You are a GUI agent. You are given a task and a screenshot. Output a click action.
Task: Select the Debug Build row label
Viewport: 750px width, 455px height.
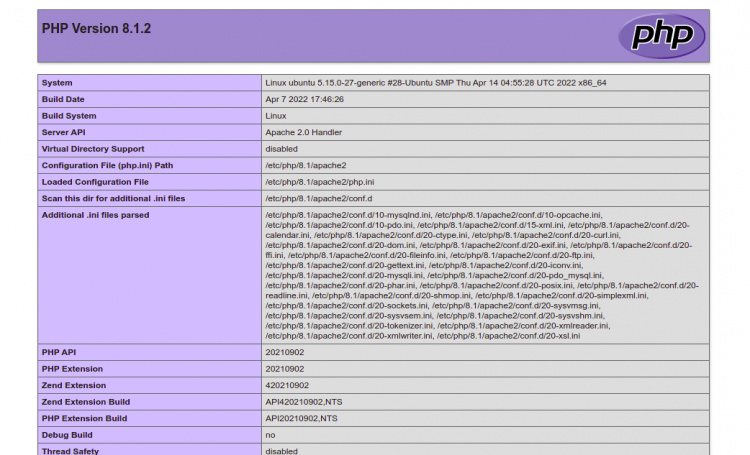point(66,435)
